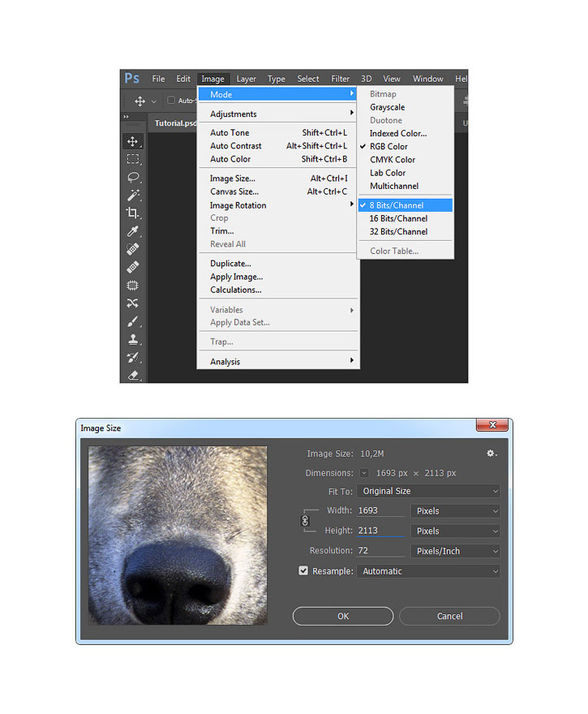Select the Patch tool
This screenshot has height=714, width=588.
(132, 285)
